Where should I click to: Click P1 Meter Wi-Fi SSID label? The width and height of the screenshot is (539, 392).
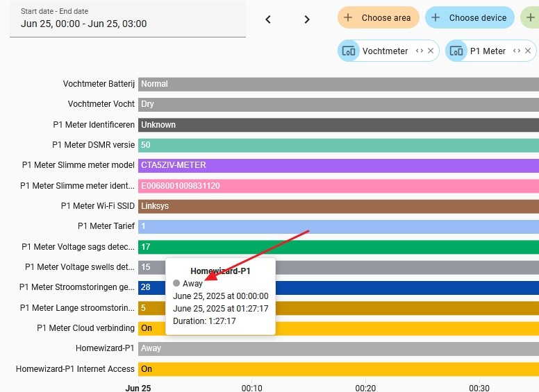coord(98,206)
